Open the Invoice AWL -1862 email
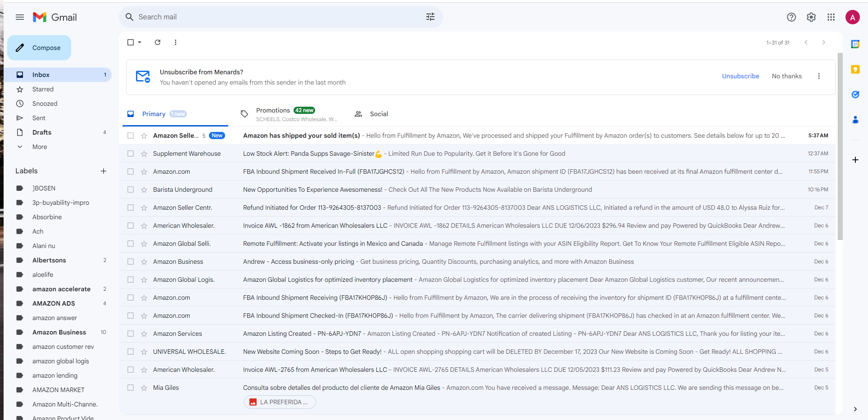The width and height of the screenshot is (868, 420). (x=477, y=226)
